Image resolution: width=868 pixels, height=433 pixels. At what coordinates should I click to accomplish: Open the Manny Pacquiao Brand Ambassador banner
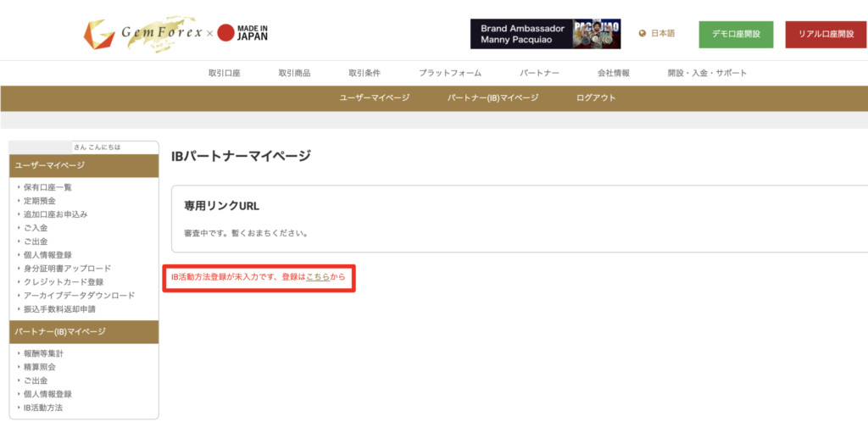[545, 34]
